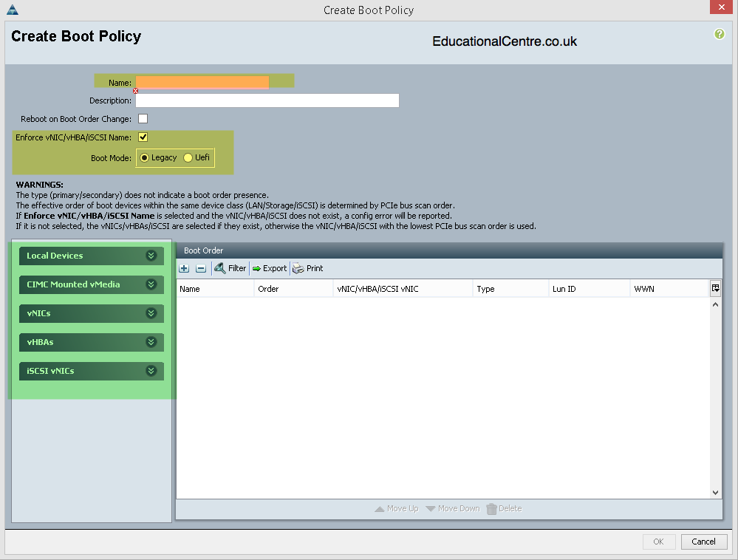
Task: Click the Boot Order panel title
Action: coord(203,250)
